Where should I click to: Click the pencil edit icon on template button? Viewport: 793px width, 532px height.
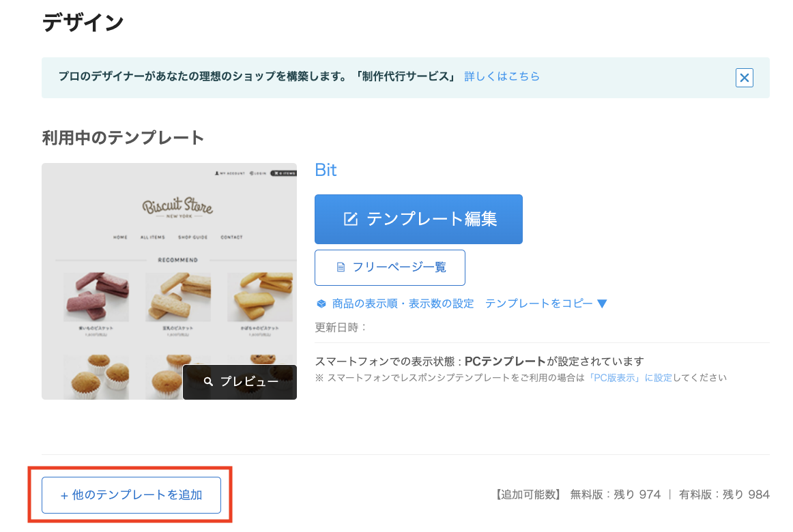click(x=351, y=219)
